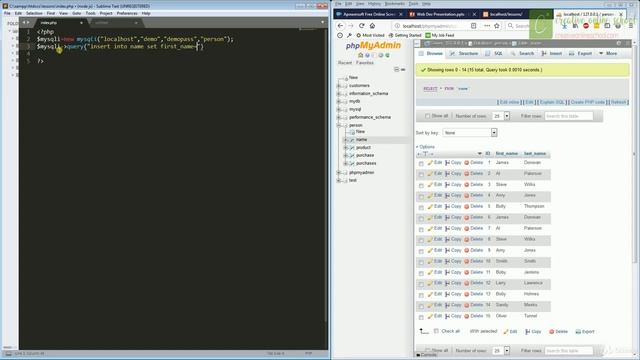Click Delete in the With selected actions

(558, 331)
